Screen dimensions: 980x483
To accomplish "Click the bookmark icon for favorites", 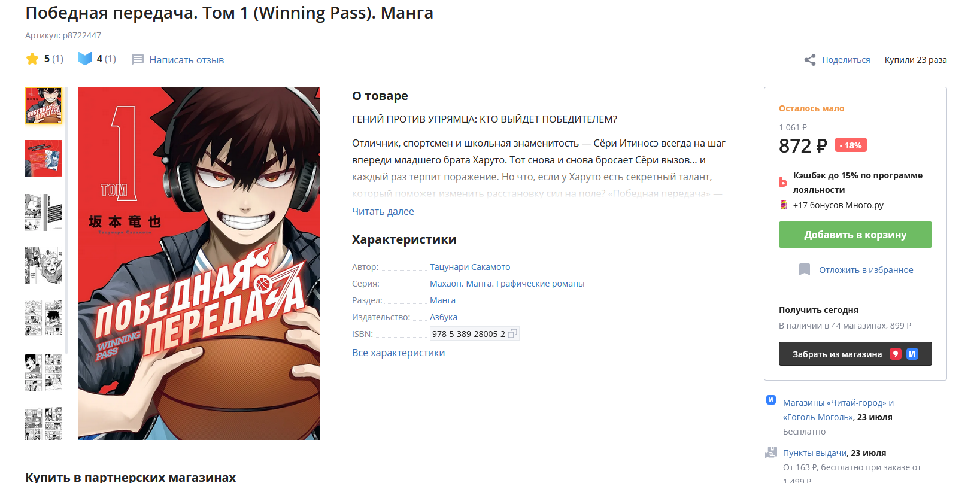I will 805,270.
